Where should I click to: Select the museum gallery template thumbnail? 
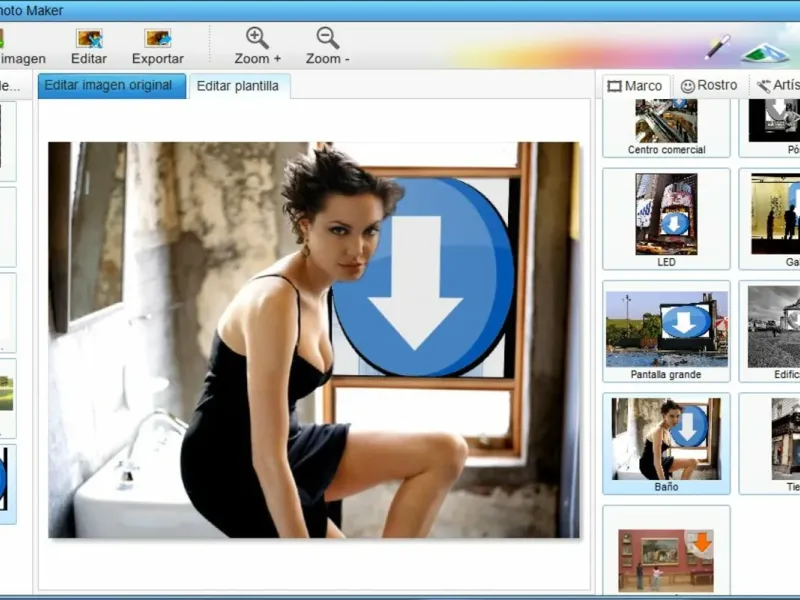click(x=666, y=560)
